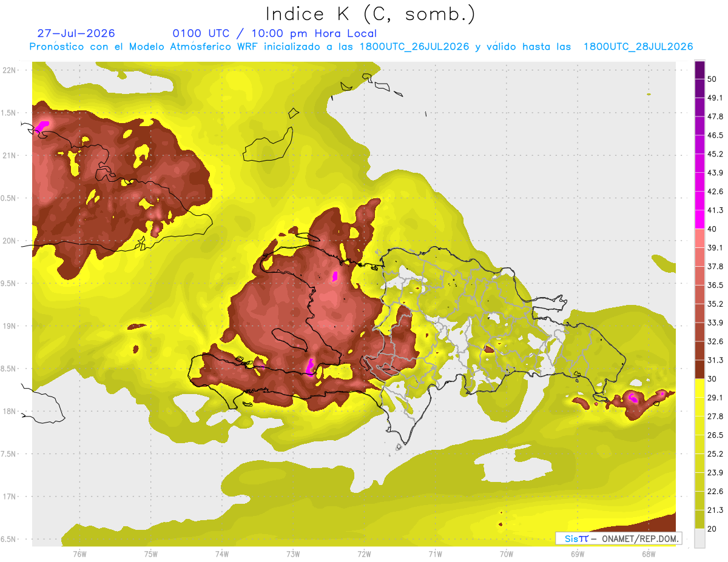Click legend value '47.8'
The image size is (728, 562).
[715, 116]
